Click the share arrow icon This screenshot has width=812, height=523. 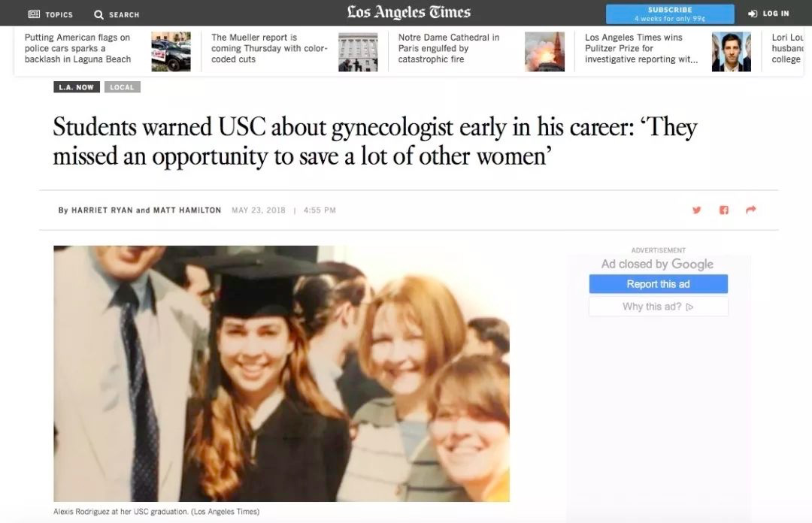tap(750, 210)
